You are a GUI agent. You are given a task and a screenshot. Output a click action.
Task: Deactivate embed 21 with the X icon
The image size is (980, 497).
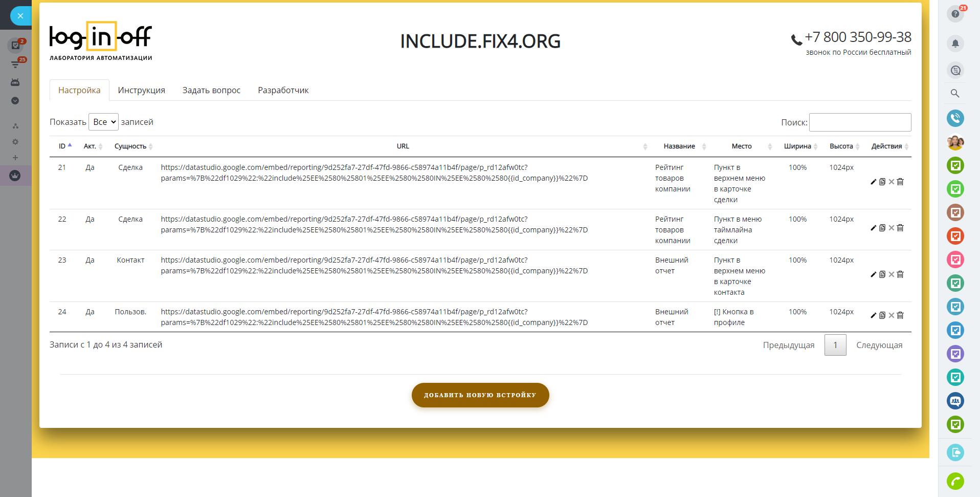(x=892, y=182)
